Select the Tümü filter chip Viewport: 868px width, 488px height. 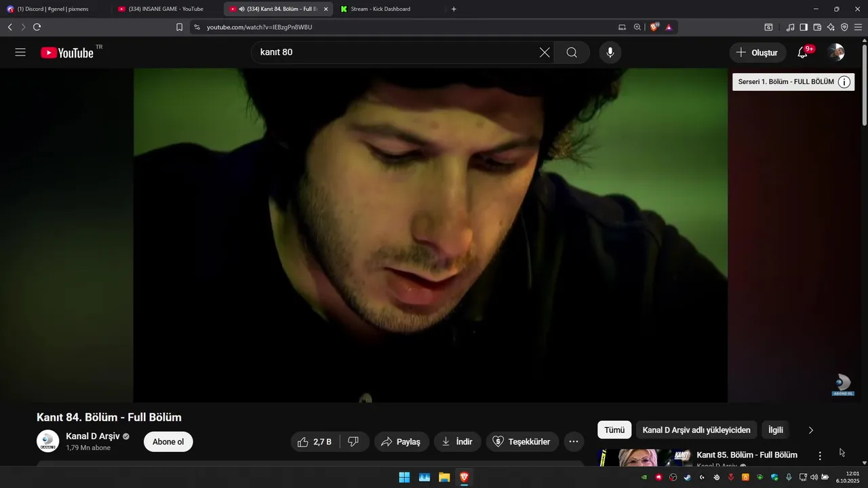(614, 430)
